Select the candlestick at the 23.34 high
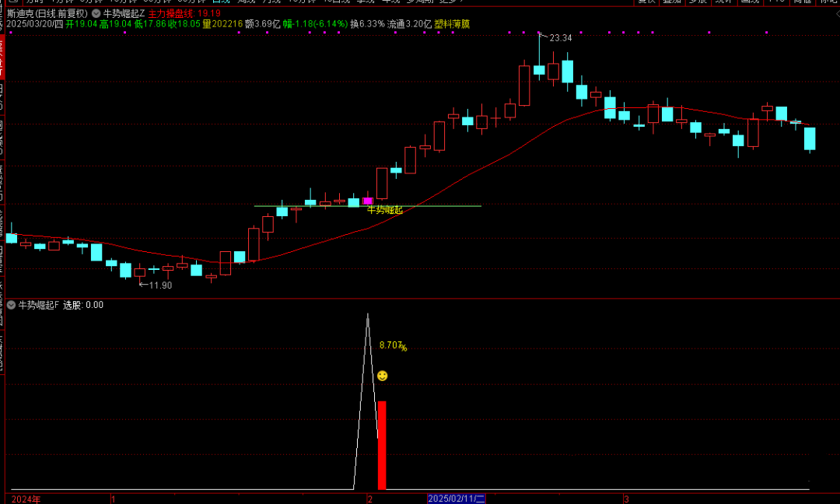Viewport: 840px width, 504px height. click(539, 69)
